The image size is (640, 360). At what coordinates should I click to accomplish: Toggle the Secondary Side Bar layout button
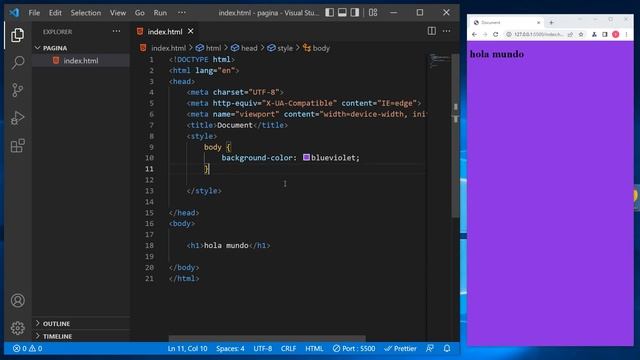tap(355, 13)
